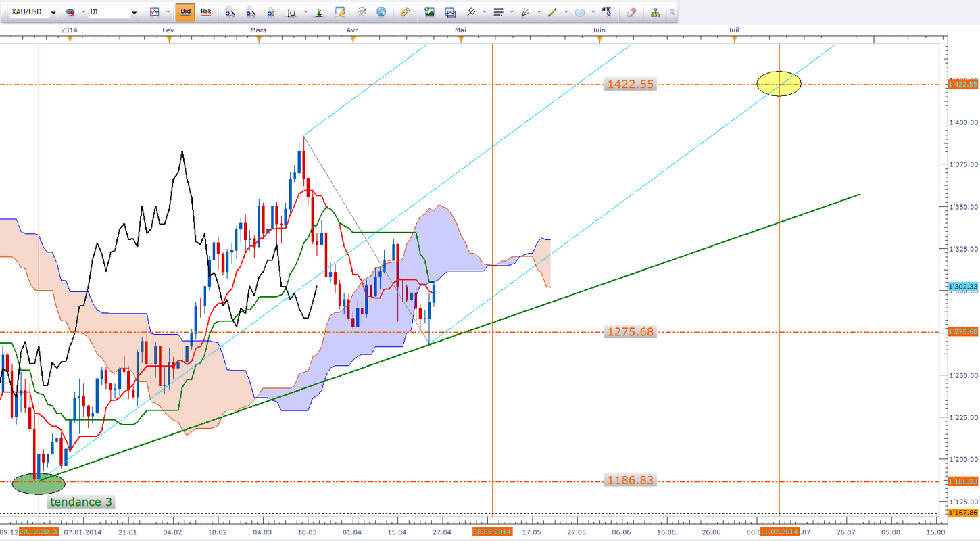980x541 pixels.
Task: Click the 1'350.00 price axis label
Action: coord(964,207)
